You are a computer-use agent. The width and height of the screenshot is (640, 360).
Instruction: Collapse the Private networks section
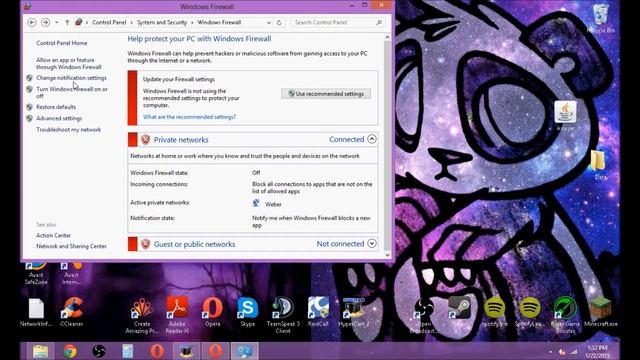point(371,139)
